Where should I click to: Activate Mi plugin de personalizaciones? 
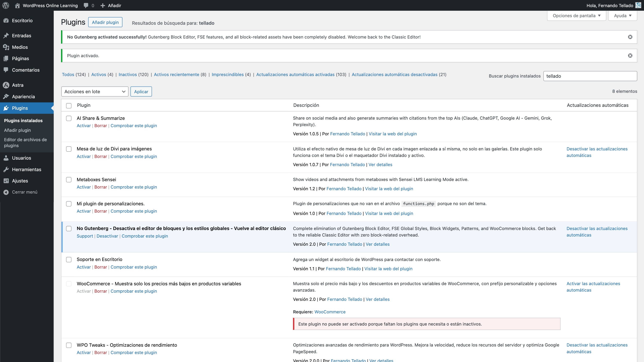83,211
